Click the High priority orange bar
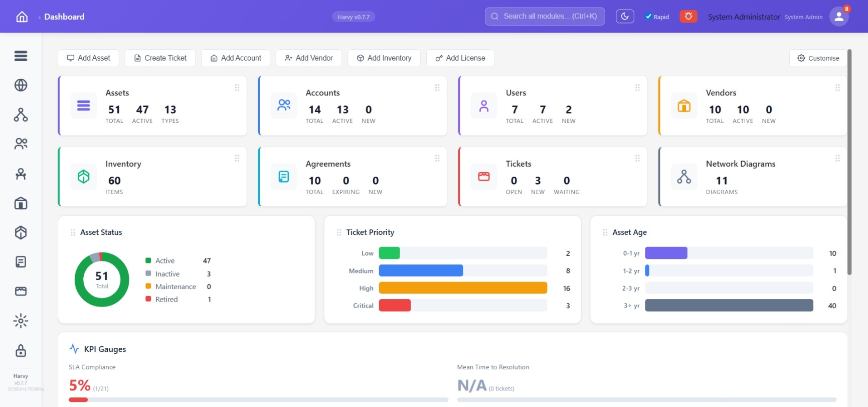The height and width of the screenshot is (407, 868). tap(463, 288)
